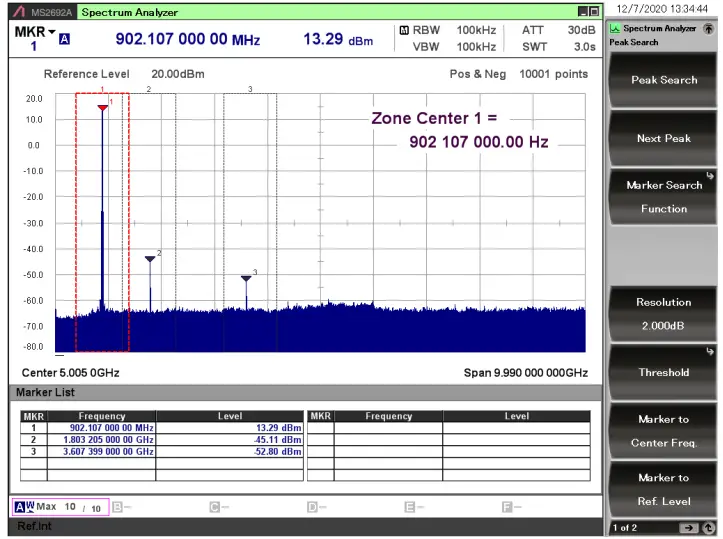Select marker 3 triangle at 3.607 GHz
This screenshot has height=539, width=723.
[246, 278]
